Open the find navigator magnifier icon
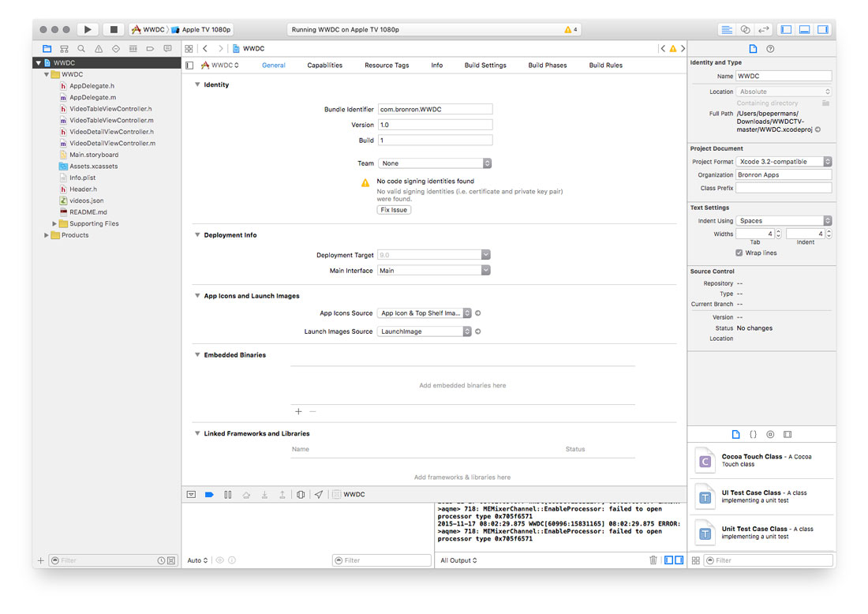The width and height of the screenshot is (868, 614). pyautogui.click(x=81, y=49)
